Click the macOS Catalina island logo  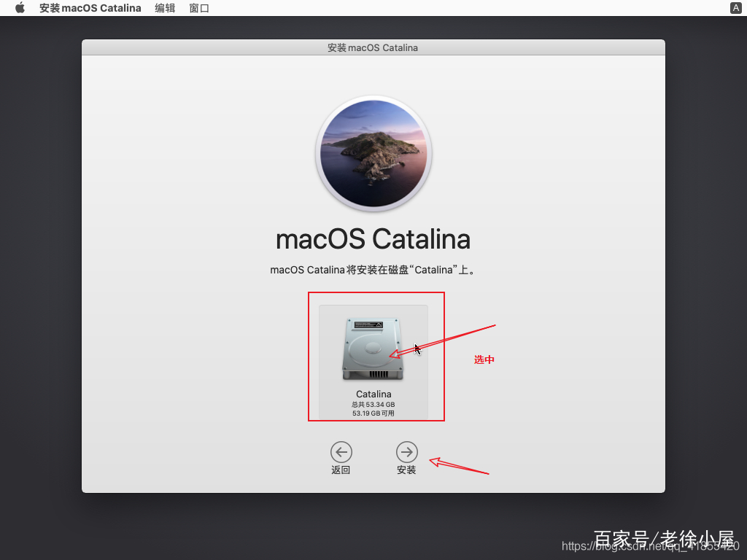tap(373, 153)
